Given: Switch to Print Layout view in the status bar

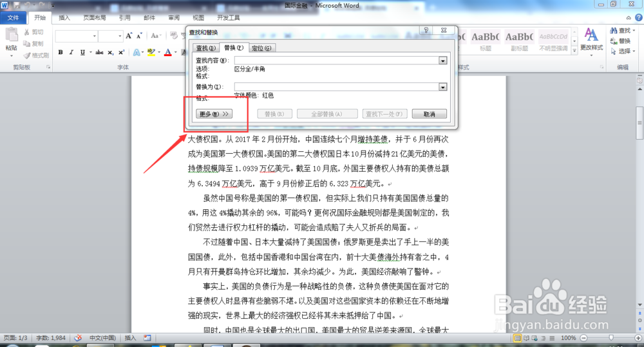Looking at the screenshot, I should click(517, 338).
